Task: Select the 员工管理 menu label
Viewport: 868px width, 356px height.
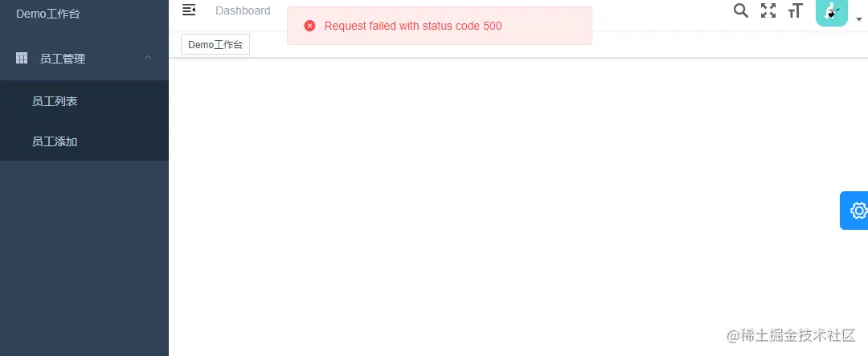Action: coord(63,59)
